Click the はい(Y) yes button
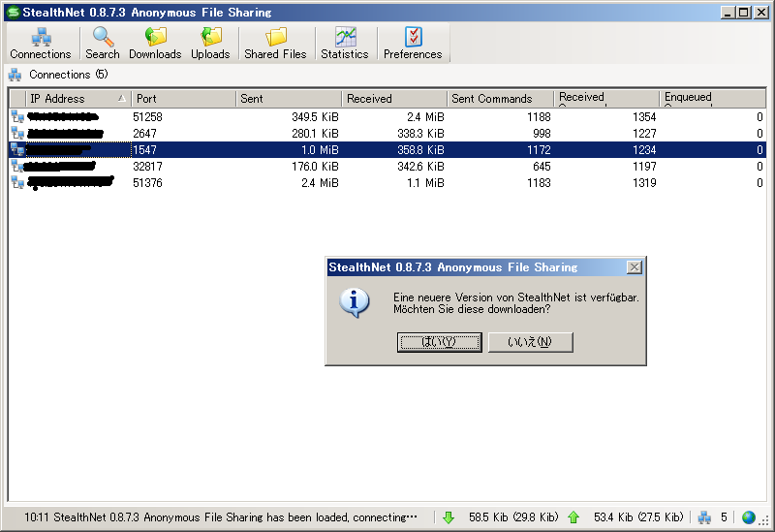This screenshot has height=532, width=775. (x=440, y=342)
